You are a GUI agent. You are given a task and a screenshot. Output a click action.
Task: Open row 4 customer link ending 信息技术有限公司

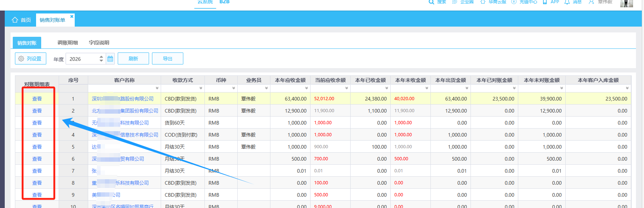pyautogui.click(x=125, y=135)
